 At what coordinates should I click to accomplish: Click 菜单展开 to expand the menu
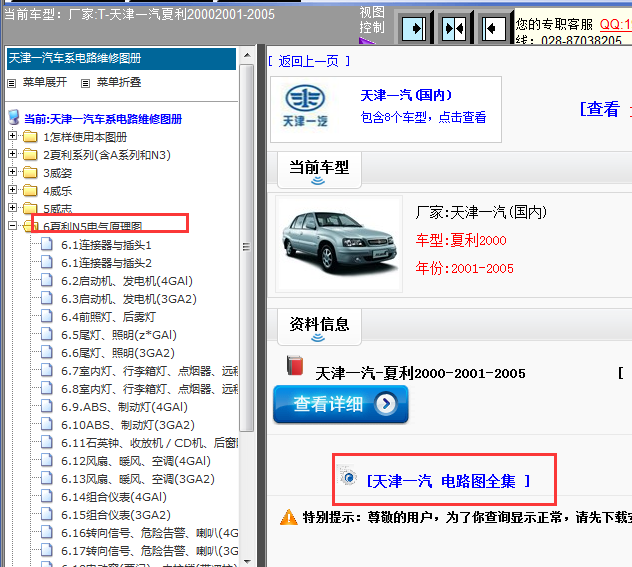coord(45,83)
